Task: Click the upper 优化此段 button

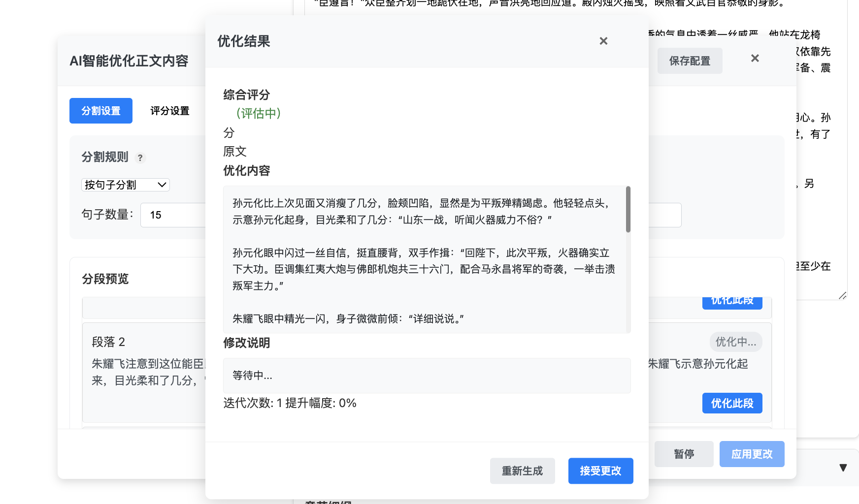Action: (x=732, y=301)
